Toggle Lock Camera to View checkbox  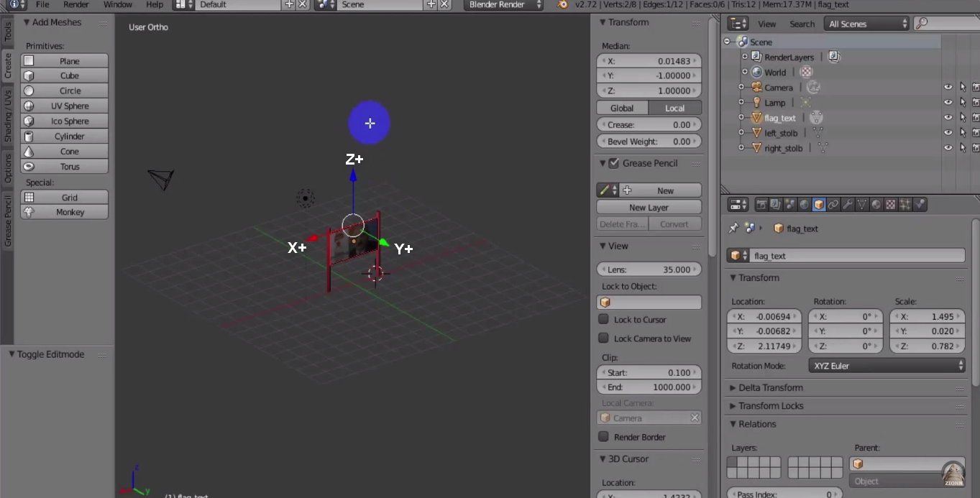[603, 338]
